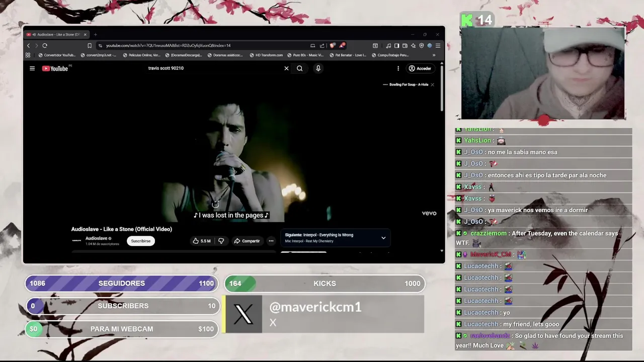The height and width of the screenshot is (362, 644).
Task: Click Siguiente: Interpol - Everything Is Wrong
Action: [319, 235]
